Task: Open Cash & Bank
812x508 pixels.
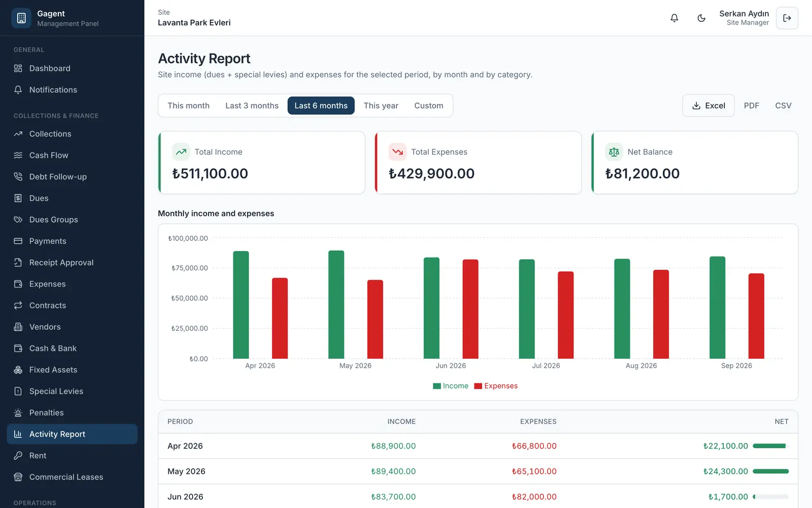Action: click(x=72, y=348)
